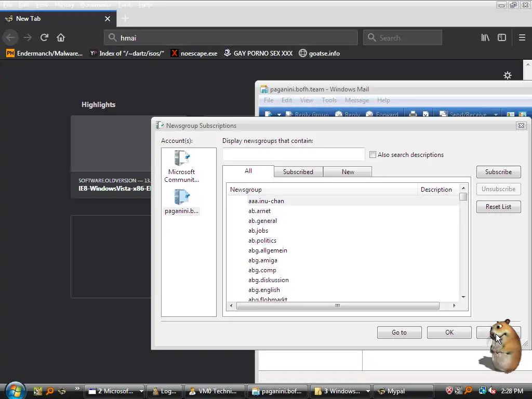The width and height of the screenshot is (532, 399).
Task: Switch to the New newsgroups tab
Action: click(x=348, y=171)
